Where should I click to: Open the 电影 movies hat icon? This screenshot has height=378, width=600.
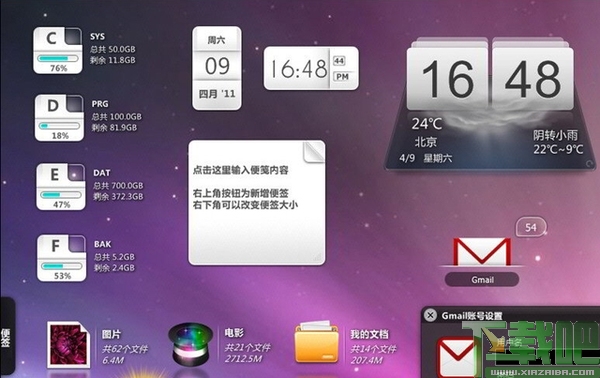[x=190, y=344]
